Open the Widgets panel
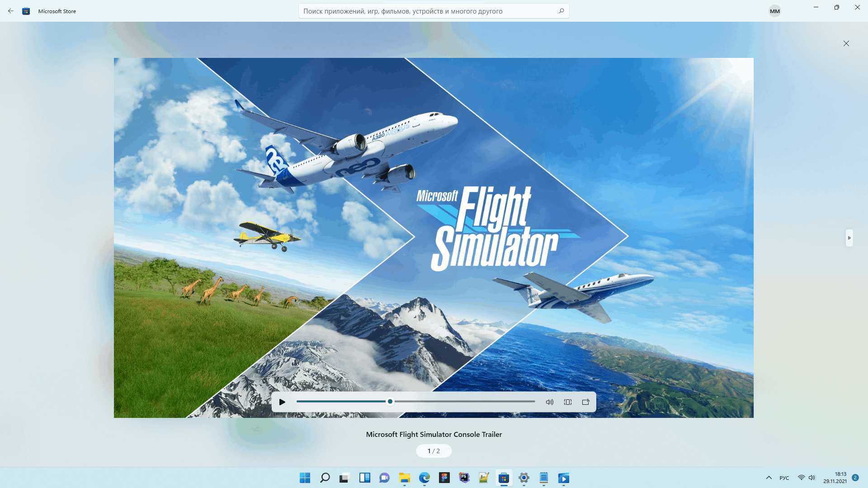868x488 pixels. (364, 478)
